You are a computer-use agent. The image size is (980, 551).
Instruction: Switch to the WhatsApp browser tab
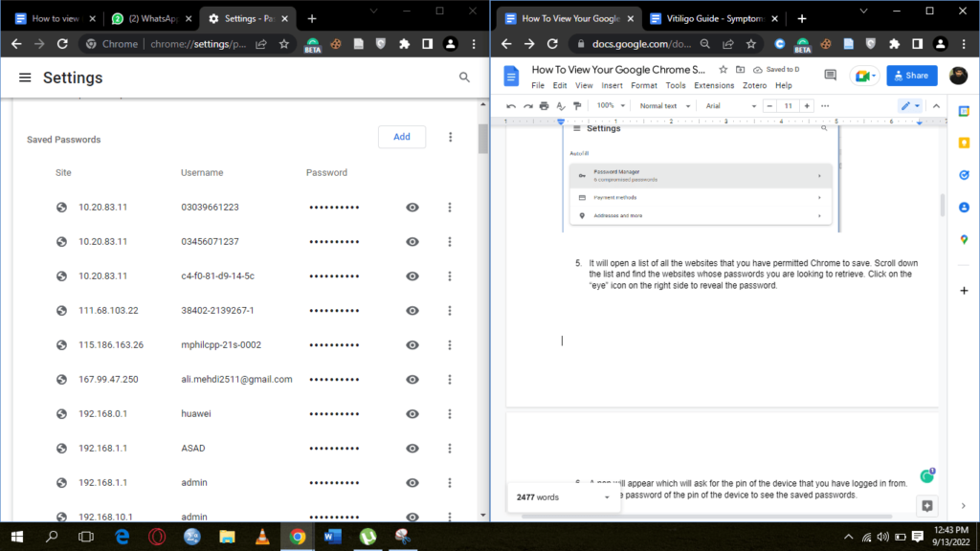pyautogui.click(x=148, y=18)
